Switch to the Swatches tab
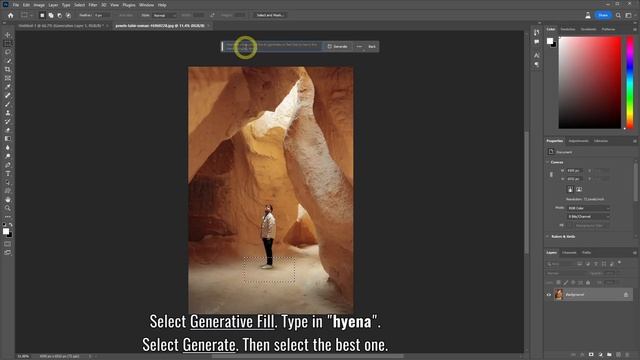The width and height of the screenshot is (640, 360). click(568, 29)
